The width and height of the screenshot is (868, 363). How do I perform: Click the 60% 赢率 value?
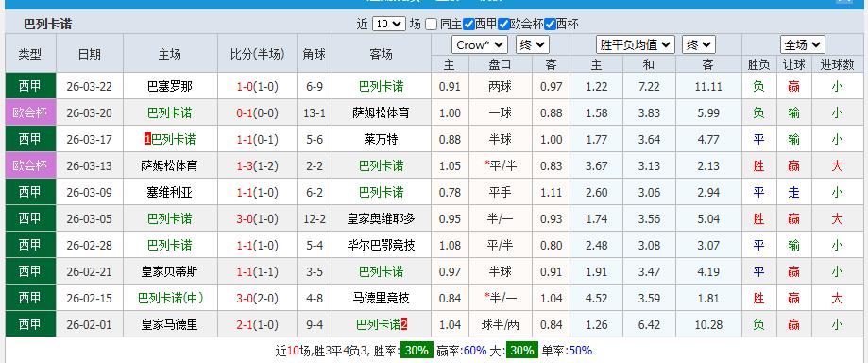click(x=475, y=351)
